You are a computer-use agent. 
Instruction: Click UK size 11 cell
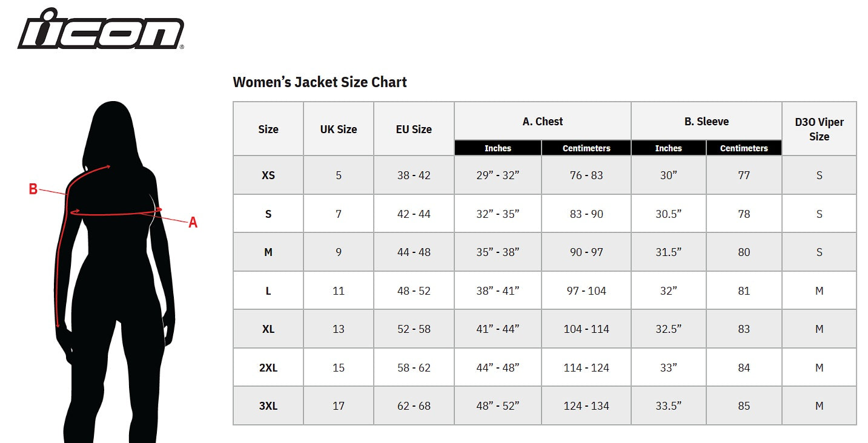point(338,291)
